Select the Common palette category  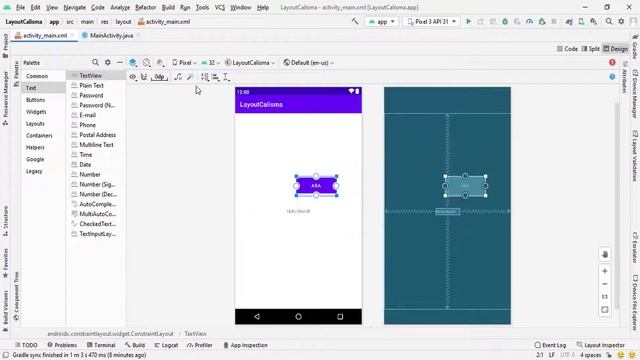[37, 76]
